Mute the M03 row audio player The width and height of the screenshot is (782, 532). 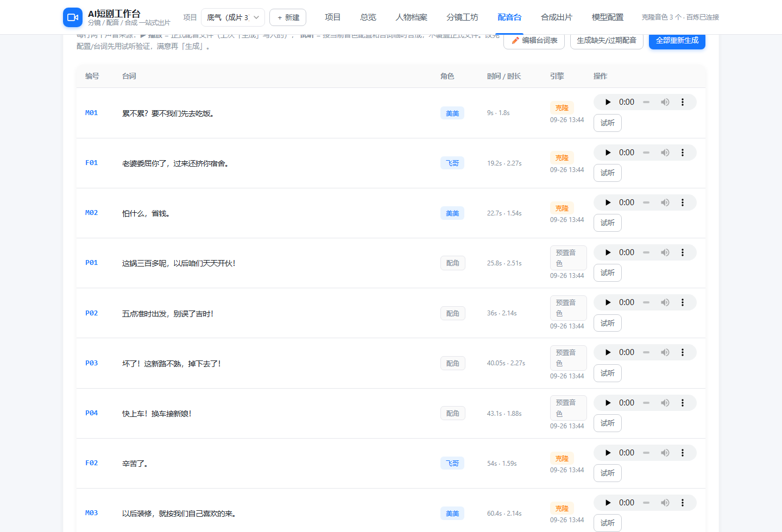pos(665,503)
